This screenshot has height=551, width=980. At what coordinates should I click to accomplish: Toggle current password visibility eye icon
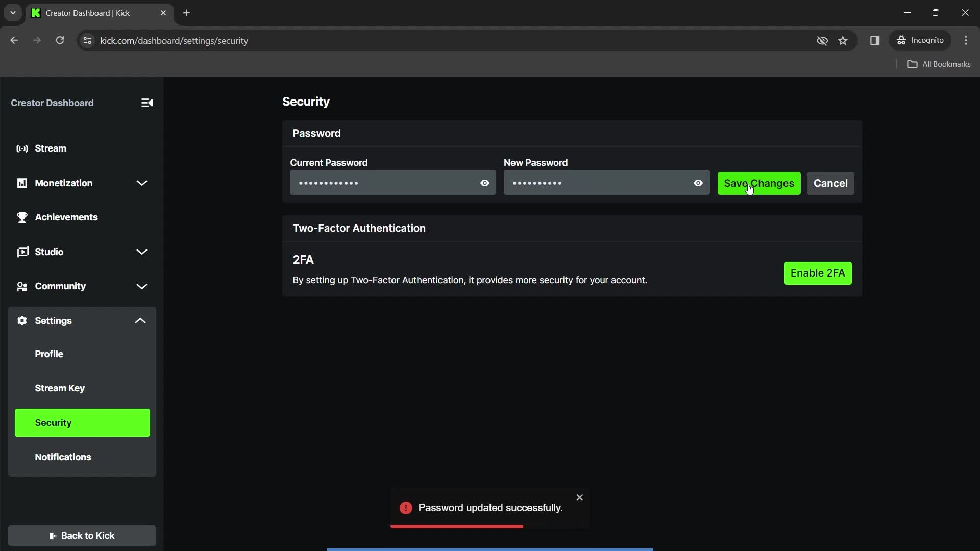tap(484, 183)
